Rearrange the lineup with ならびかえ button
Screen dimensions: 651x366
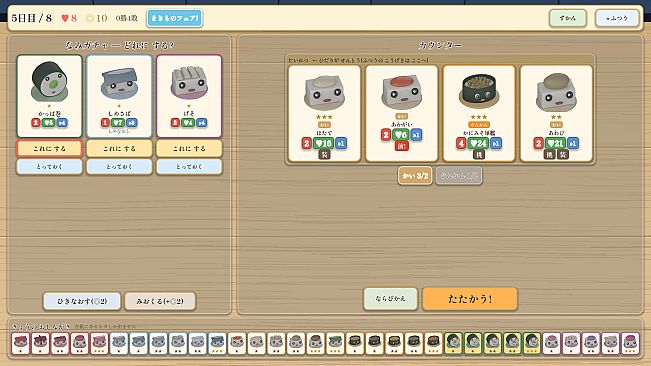[x=390, y=299]
